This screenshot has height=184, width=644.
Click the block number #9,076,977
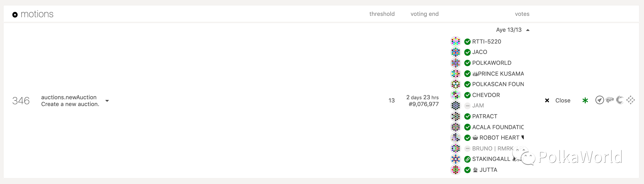point(423,104)
